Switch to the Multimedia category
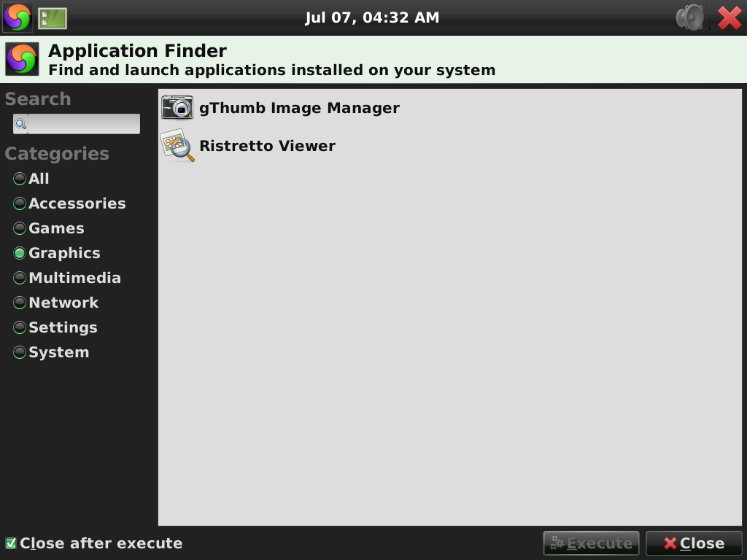747x560 pixels. [x=20, y=279]
